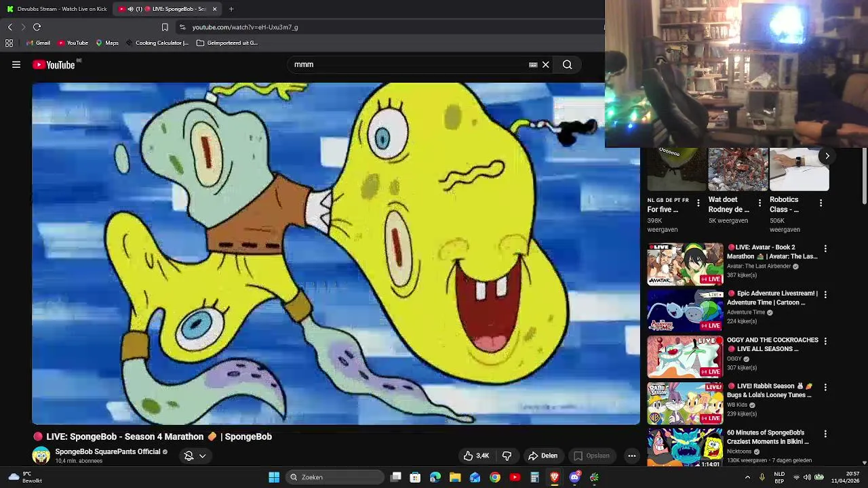Open 'OGGY AND THE COCKROACHES' live title
Viewport: 868px width, 488px height.
(x=772, y=344)
